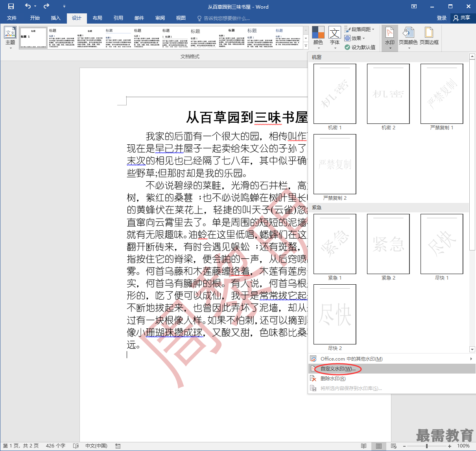
Task: Open the File (文件) tab
Action: coord(12,18)
